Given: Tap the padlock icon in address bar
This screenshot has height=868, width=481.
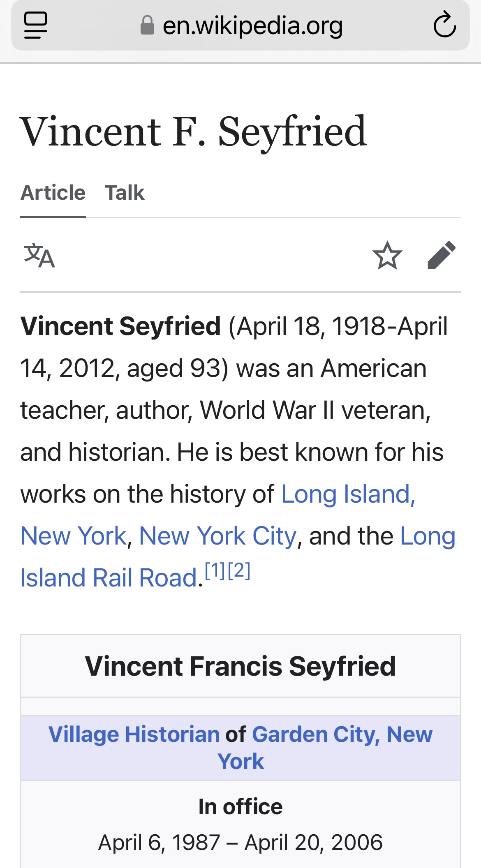Looking at the screenshot, I should pyautogui.click(x=147, y=25).
